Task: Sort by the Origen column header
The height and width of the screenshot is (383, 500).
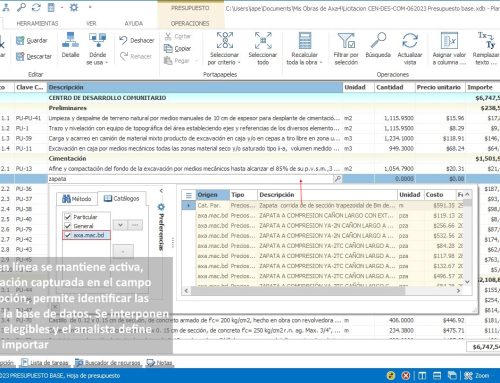Action: tap(212, 195)
